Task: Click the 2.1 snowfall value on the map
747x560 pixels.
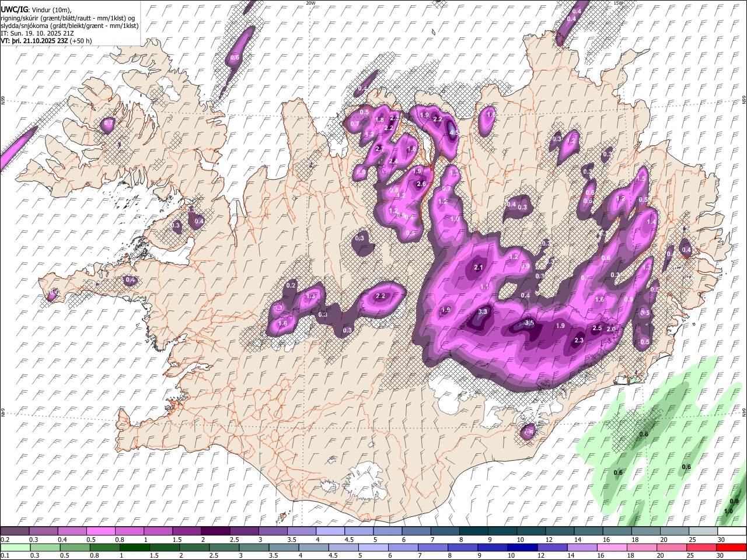Action: tap(479, 268)
